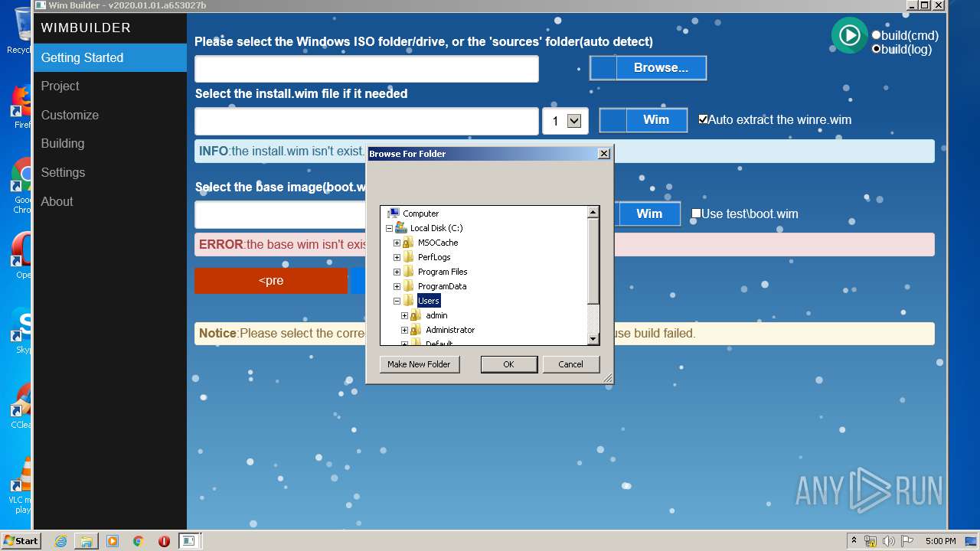Open the install.wim index dropdown showing 1
980x551 pixels.
click(565, 121)
